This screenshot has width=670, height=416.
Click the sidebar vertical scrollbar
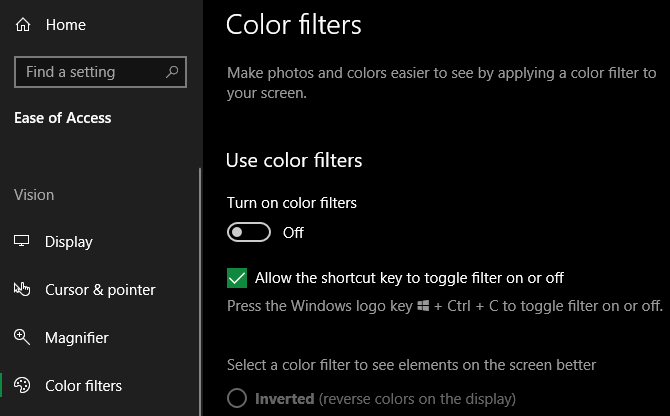[x=201, y=290]
